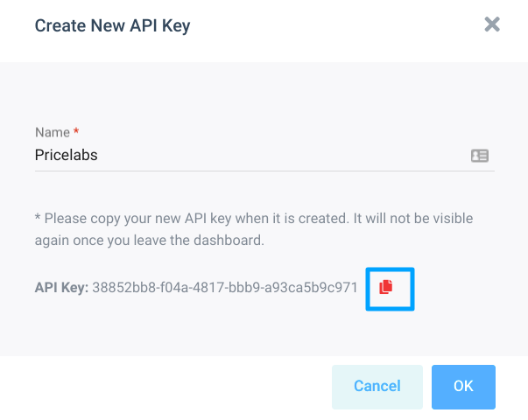Click the solid blue OK button
Screen dimensions: 528x420
(x=463, y=387)
